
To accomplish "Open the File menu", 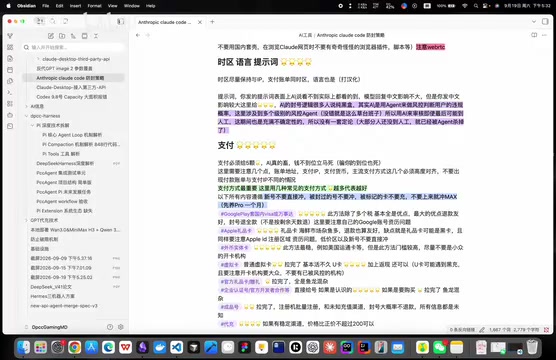I will 46,6.
